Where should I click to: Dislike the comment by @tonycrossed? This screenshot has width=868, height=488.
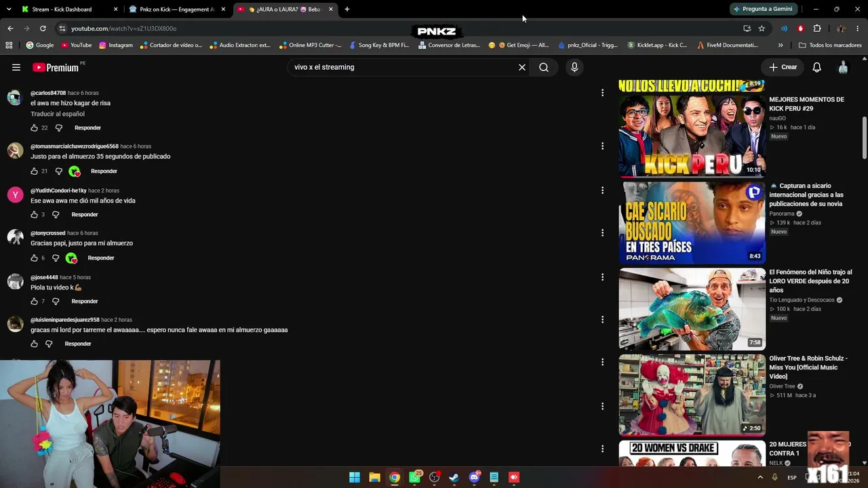[x=56, y=258]
